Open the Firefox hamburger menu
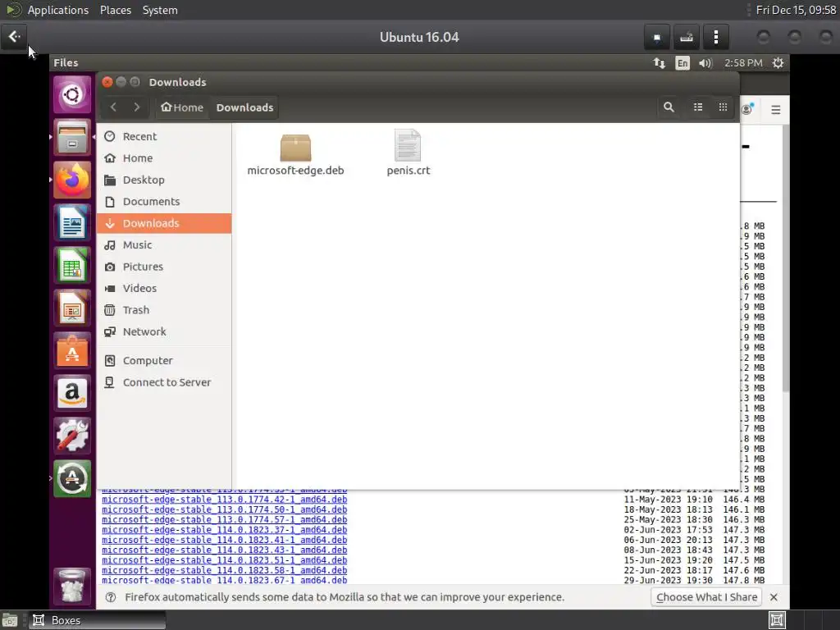The height and width of the screenshot is (630, 840). 776,110
